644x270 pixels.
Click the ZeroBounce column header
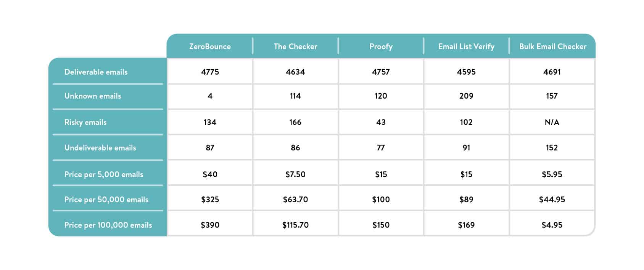(x=210, y=46)
